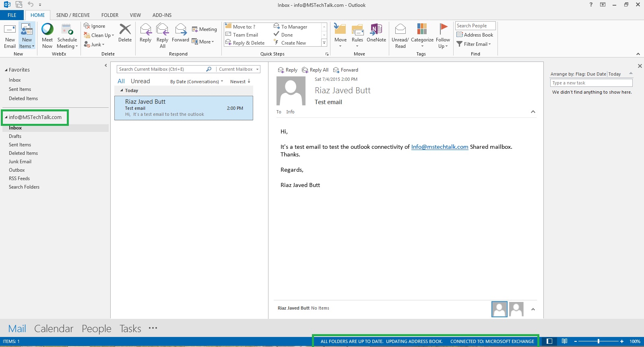The height and width of the screenshot is (347, 644).
Task: Open the Outbox folder
Action: click(x=17, y=170)
